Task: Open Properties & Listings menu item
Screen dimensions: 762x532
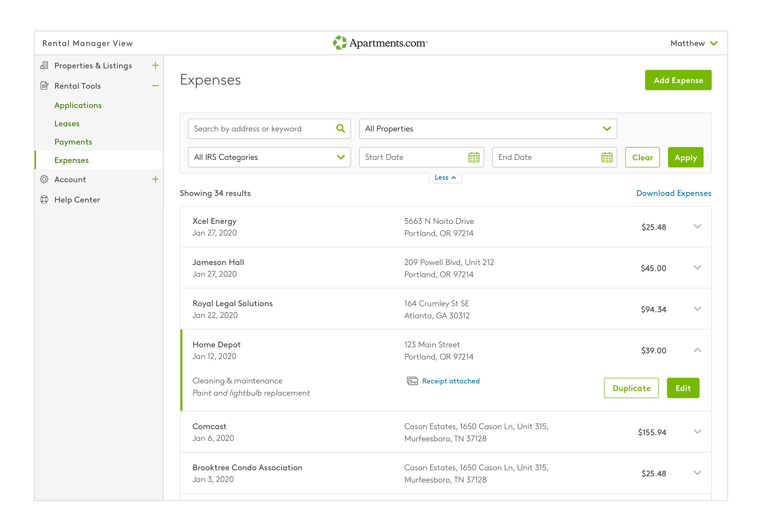Action: click(x=93, y=66)
